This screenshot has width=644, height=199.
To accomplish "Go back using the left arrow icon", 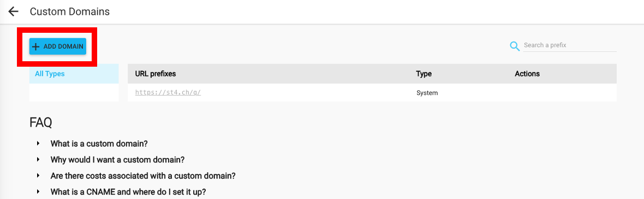I will tap(14, 11).
